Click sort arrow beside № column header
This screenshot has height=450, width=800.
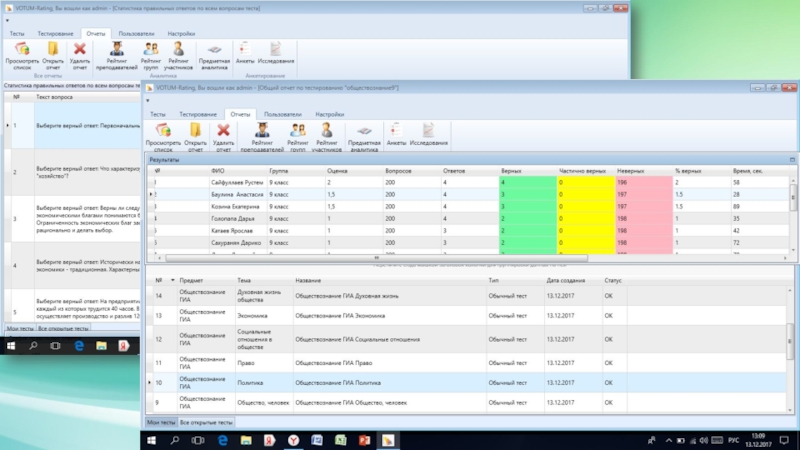point(172,280)
